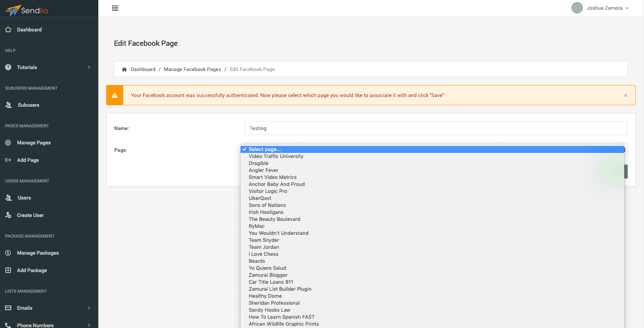Image resolution: width=644 pixels, height=328 pixels.
Task: Select Angler Fever option
Action: tap(432, 170)
